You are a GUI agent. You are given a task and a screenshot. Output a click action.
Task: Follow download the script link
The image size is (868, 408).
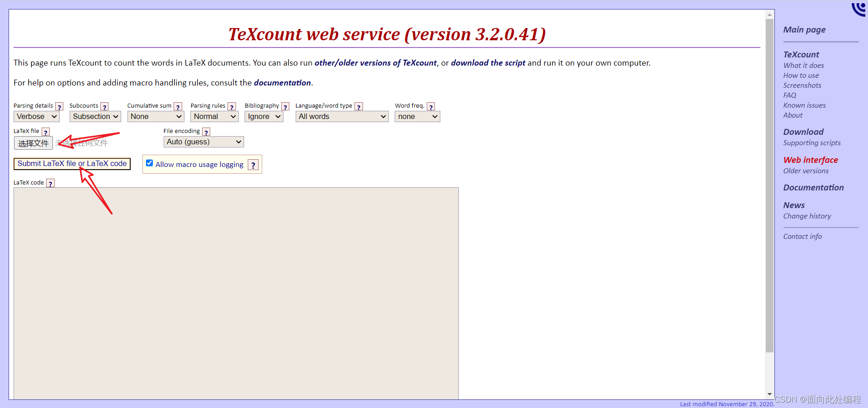(x=488, y=63)
